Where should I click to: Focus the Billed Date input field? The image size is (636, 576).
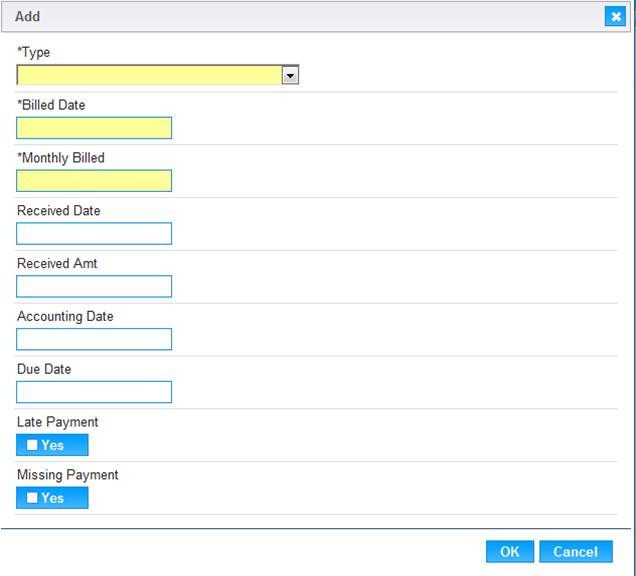[x=94, y=128]
